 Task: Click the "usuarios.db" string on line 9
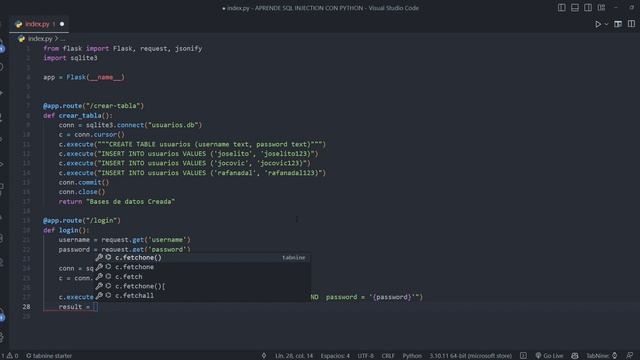pyautogui.click(x=173, y=125)
